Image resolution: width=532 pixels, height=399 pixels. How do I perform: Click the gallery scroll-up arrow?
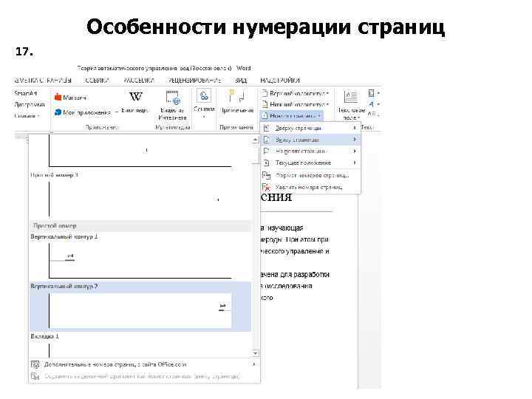click(255, 140)
